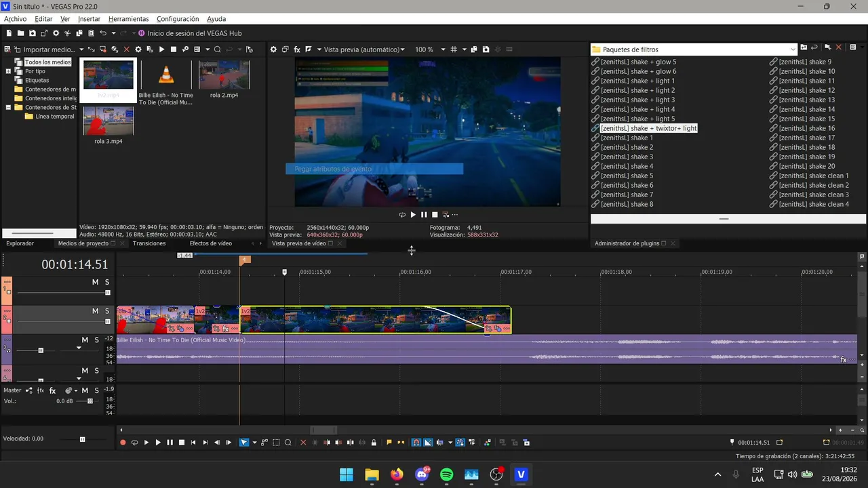Open the VEGAS Hub sign-in

190,33
